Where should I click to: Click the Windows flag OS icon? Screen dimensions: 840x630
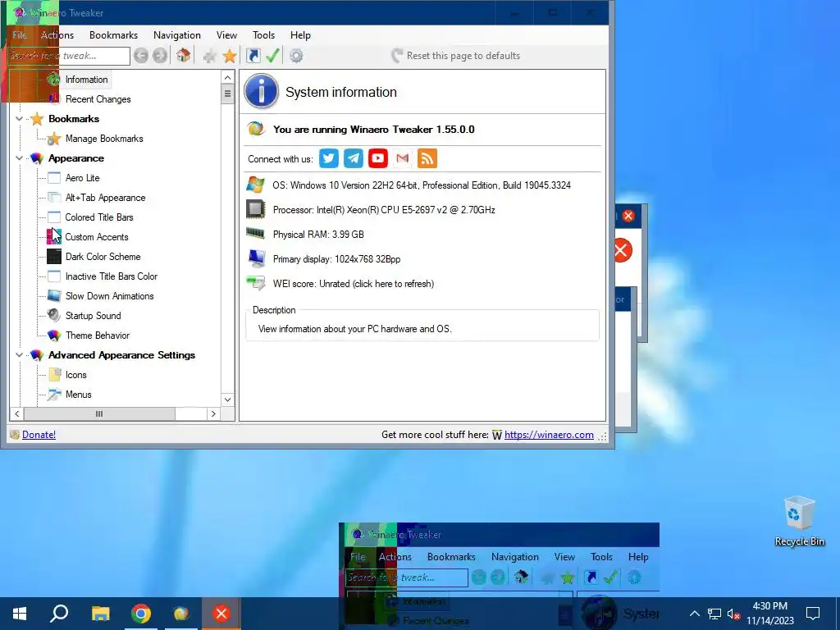256,185
